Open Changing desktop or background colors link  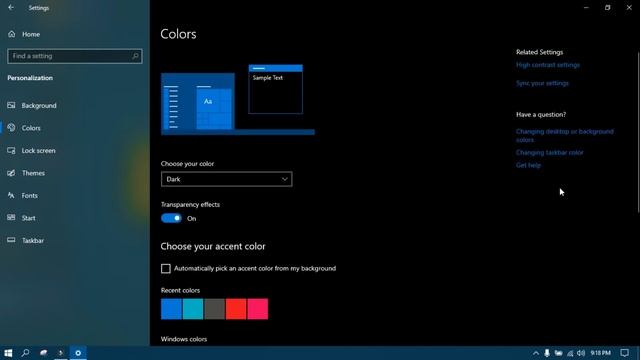click(x=564, y=136)
